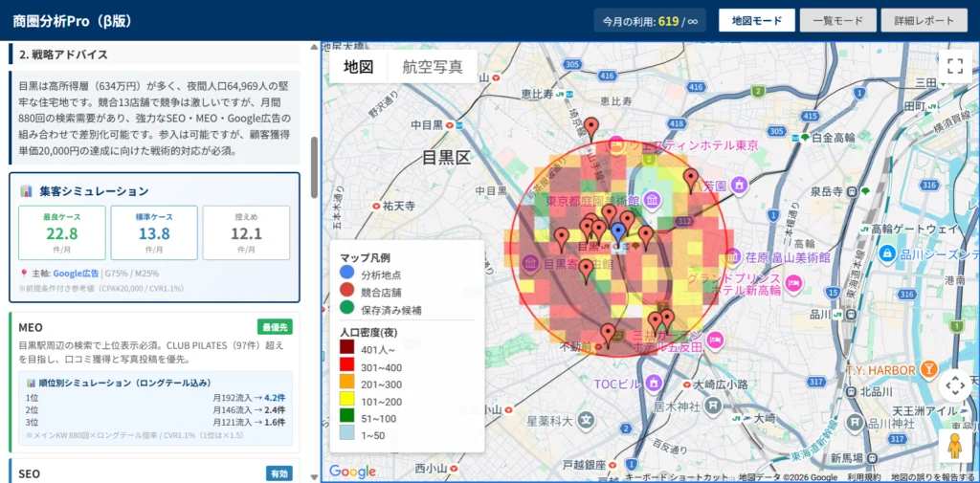The height and width of the screenshot is (483, 980).
Task: Click the competitor pin at 不動前
Action: (x=608, y=336)
